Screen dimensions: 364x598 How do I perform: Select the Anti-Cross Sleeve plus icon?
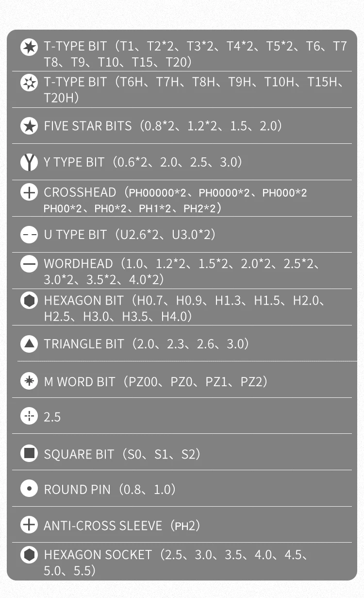(29, 525)
